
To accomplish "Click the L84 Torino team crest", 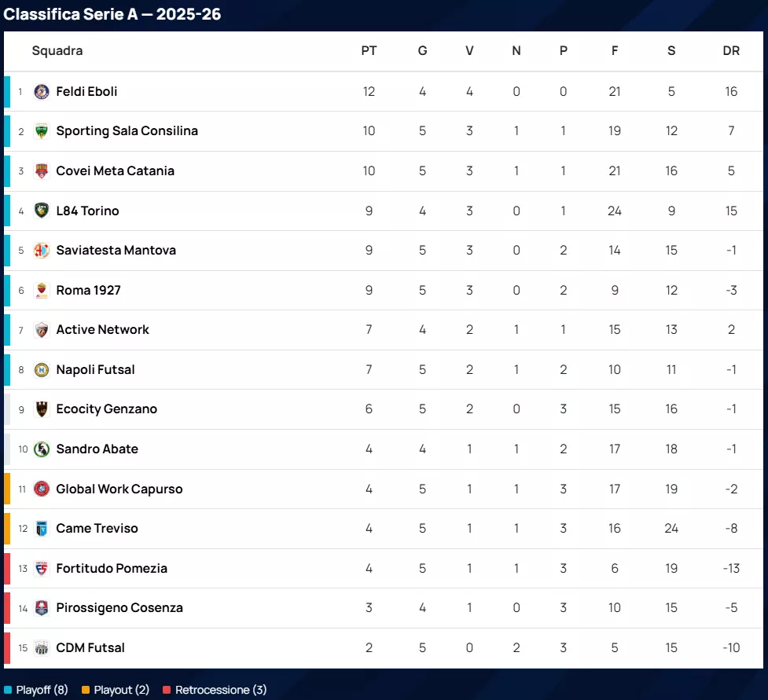I will (42, 211).
